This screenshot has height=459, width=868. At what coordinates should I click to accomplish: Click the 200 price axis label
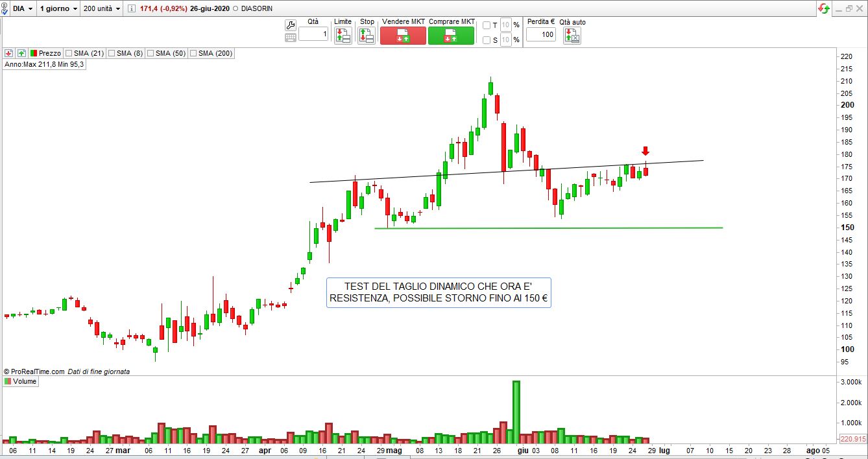point(847,105)
